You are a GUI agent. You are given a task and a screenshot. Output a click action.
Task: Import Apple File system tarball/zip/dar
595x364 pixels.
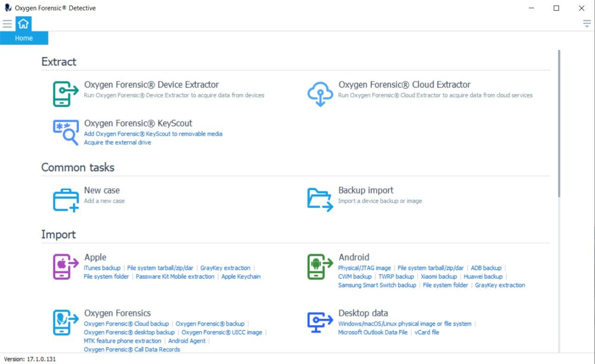(160, 268)
